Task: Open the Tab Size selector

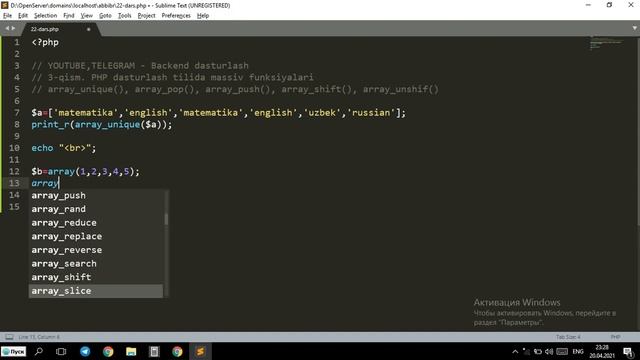Action: click(568, 337)
